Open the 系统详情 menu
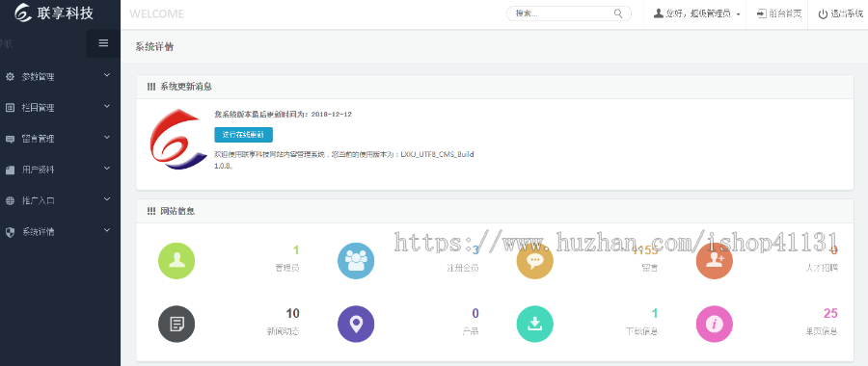Viewport: 868px width, 366px height. coord(60,232)
